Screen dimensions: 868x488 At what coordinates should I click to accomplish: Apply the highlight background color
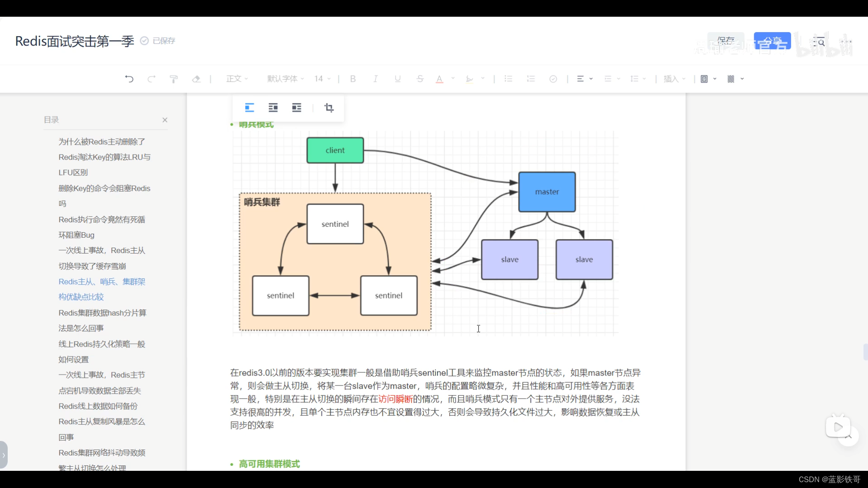coord(470,79)
